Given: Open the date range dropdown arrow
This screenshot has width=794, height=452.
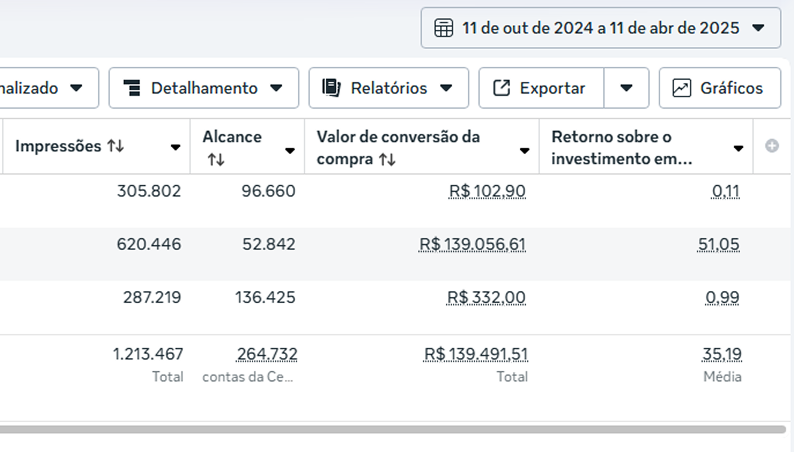Looking at the screenshot, I should [x=759, y=28].
